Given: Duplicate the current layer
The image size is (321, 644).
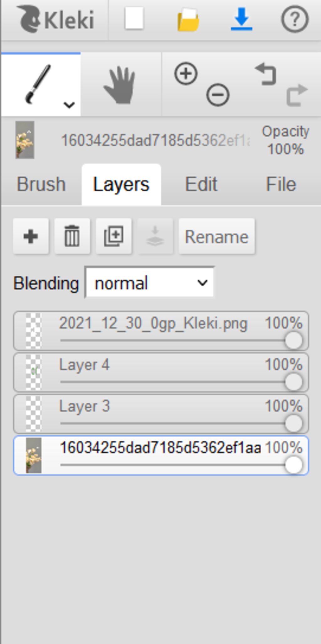Looking at the screenshot, I should pyautogui.click(x=113, y=236).
